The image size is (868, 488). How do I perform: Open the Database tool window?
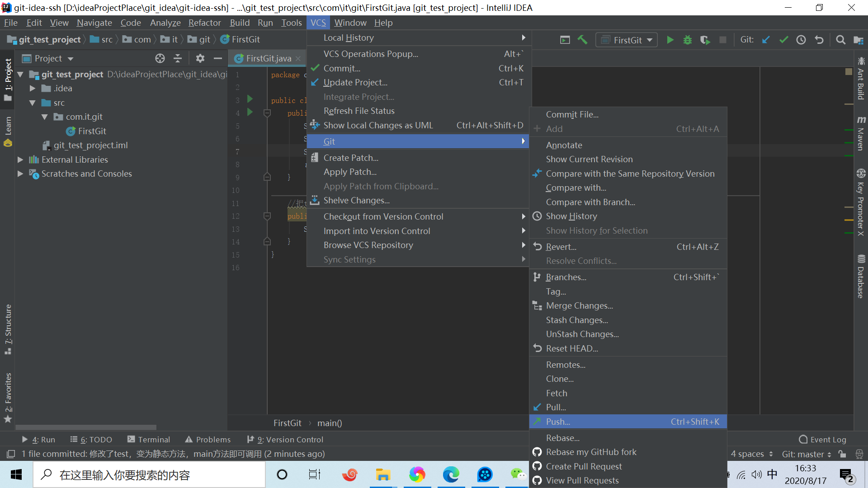pyautogui.click(x=861, y=277)
